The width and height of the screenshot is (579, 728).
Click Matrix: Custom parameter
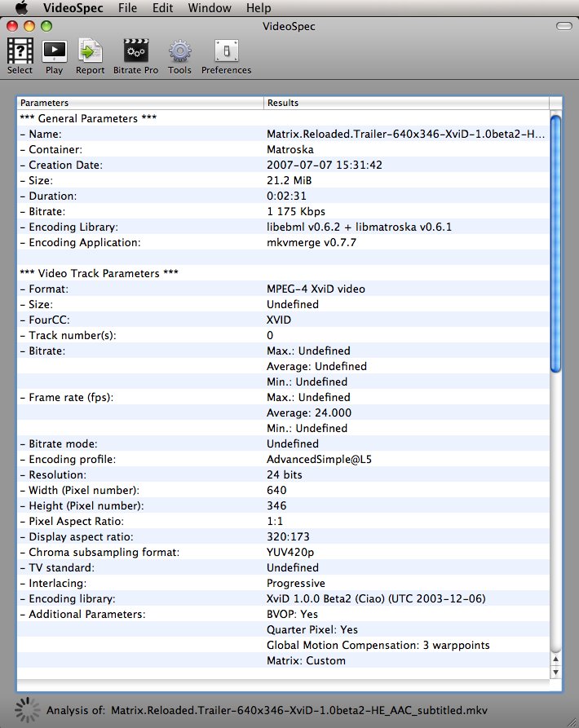click(306, 660)
